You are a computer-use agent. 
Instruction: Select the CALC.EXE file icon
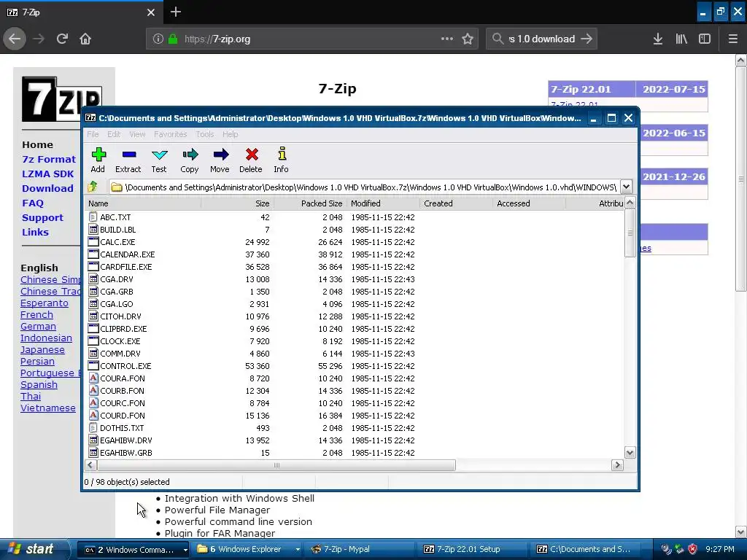pyautogui.click(x=93, y=242)
